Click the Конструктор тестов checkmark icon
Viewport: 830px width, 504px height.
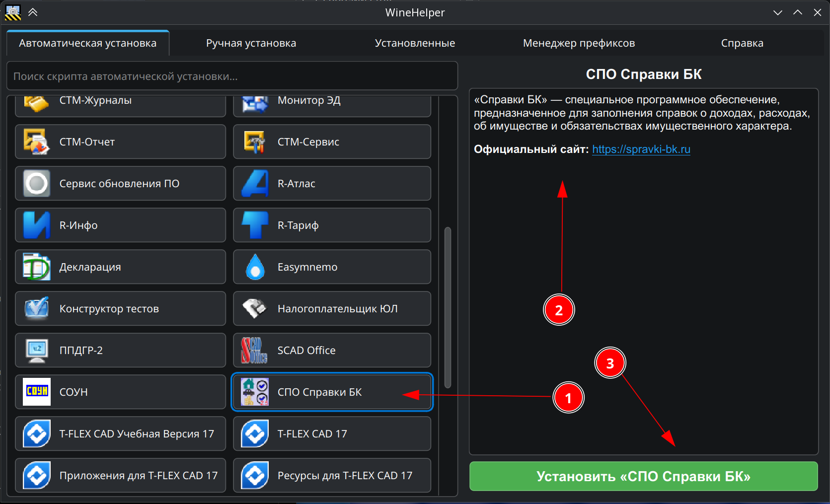(37, 309)
